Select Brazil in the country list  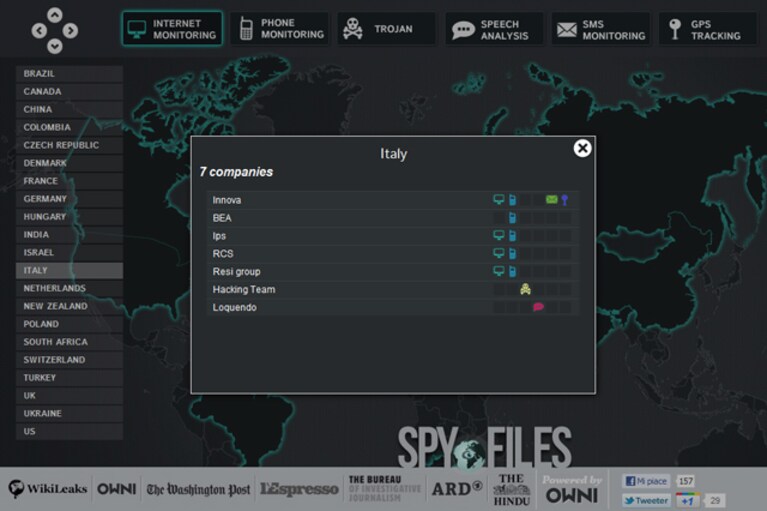[x=69, y=73]
